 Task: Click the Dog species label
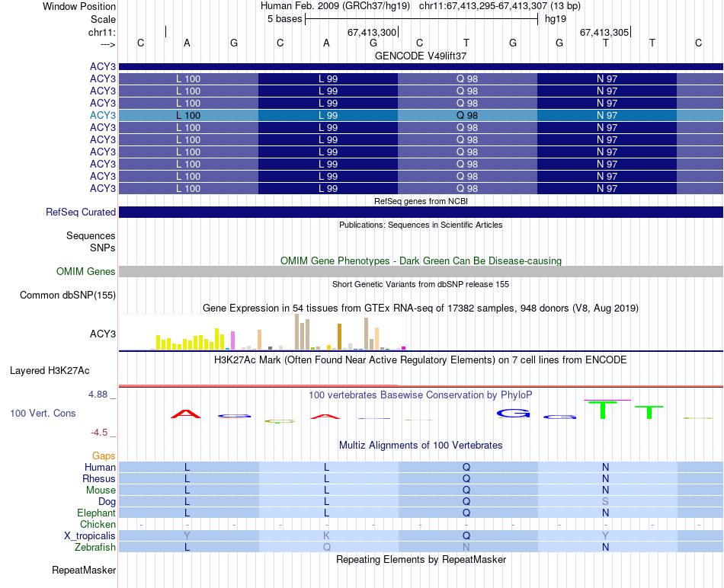click(107, 502)
